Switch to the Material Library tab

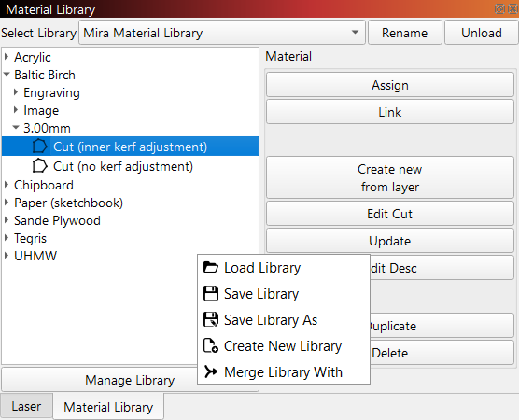pos(108,407)
